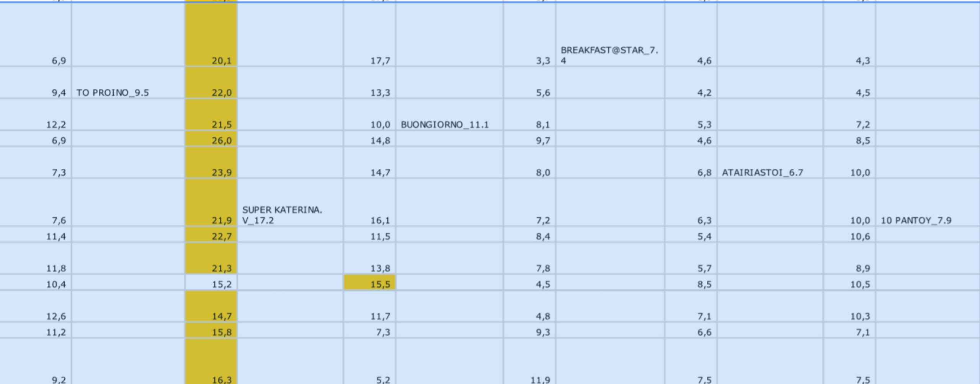The image size is (980, 384).
Task: Click the yellow cell showing 20,1
Action: (x=211, y=35)
